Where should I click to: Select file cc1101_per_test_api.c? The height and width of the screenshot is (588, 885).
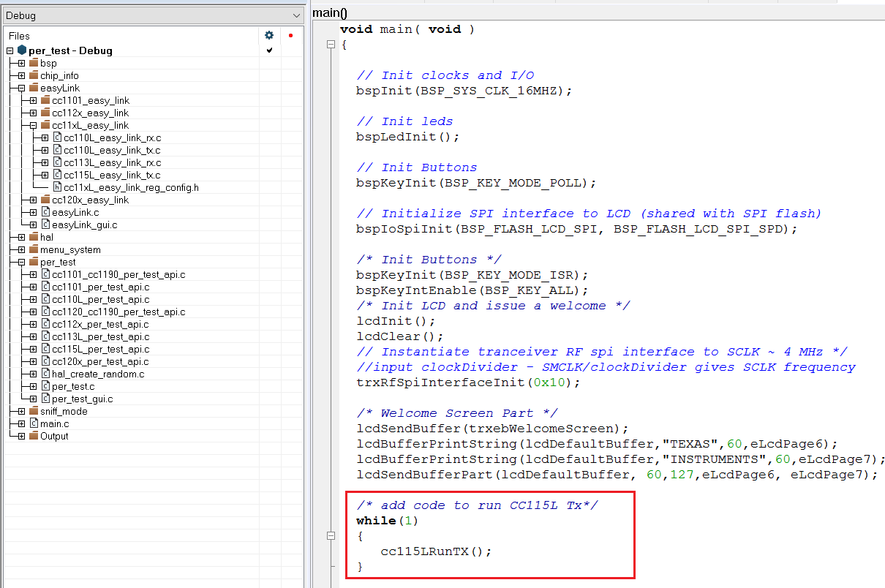[x=100, y=287]
